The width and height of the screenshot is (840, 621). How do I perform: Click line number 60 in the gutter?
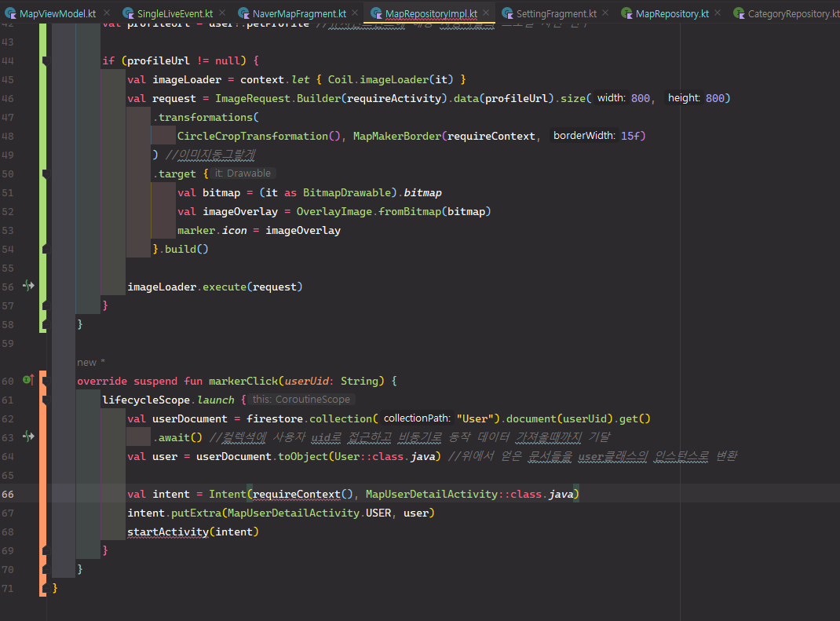(8, 381)
